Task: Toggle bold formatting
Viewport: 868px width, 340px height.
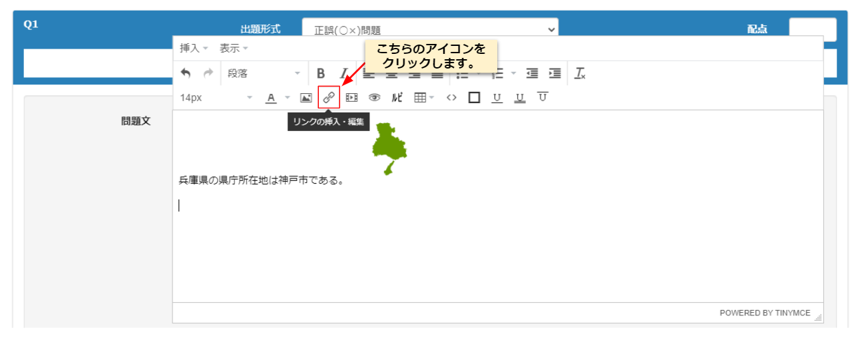Action: coord(321,73)
